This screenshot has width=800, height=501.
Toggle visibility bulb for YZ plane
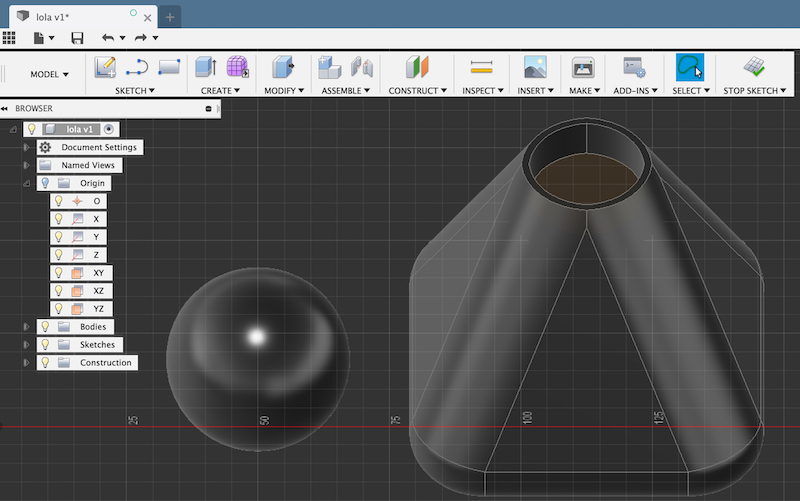[59, 309]
